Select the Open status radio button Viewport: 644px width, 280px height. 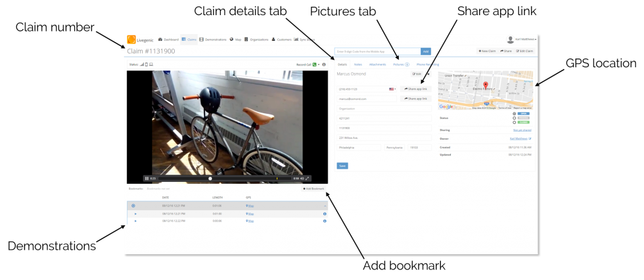pos(514,114)
